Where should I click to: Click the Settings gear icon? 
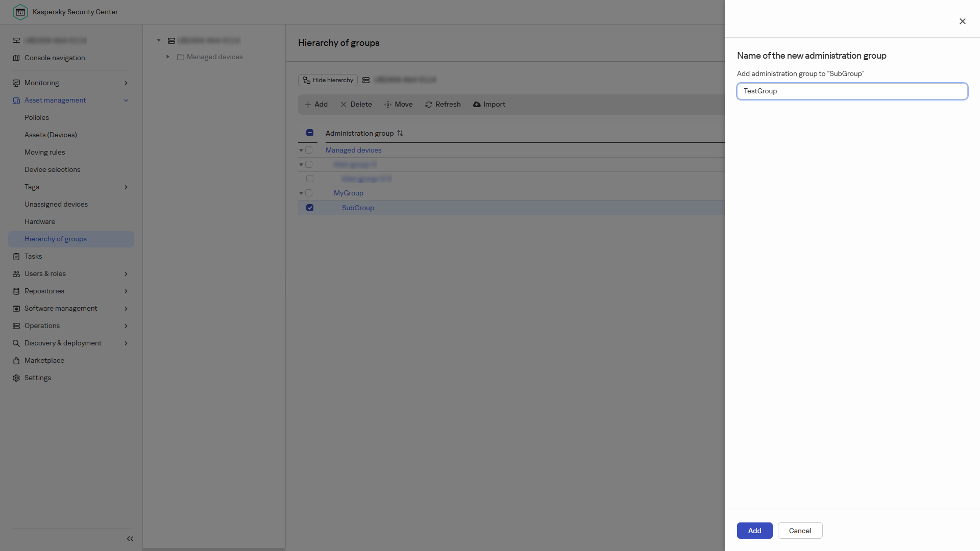pos(16,378)
